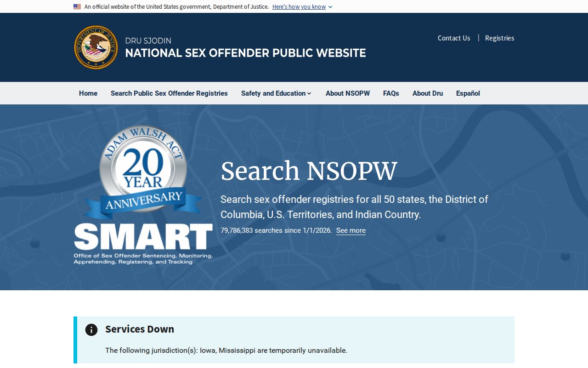The height and width of the screenshot is (368, 588).
Task: Click the "Services Down" alert heading
Action: (140, 329)
